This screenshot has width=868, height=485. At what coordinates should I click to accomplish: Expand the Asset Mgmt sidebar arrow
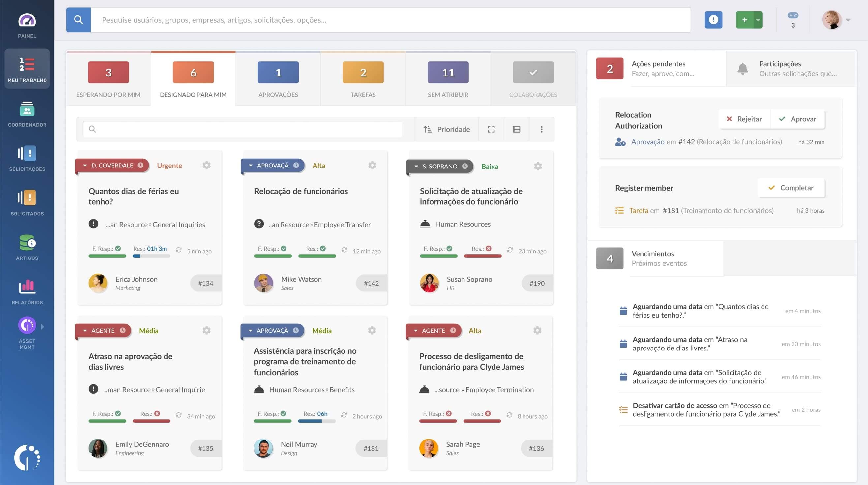[x=42, y=327]
